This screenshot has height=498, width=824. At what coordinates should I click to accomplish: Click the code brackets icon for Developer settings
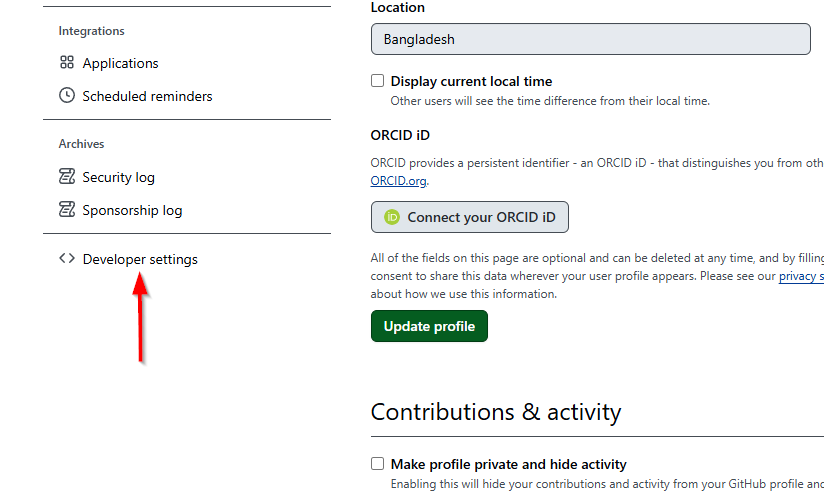pos(67,258)
